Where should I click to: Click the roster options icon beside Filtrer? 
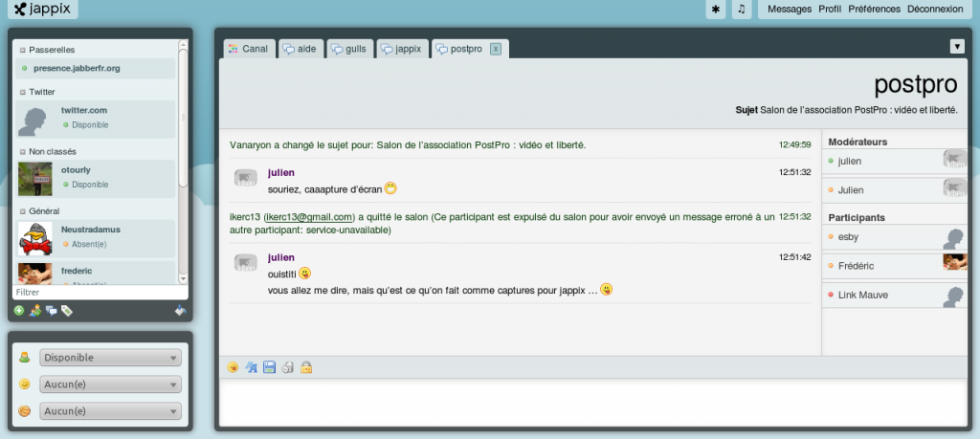coord(181,310)
